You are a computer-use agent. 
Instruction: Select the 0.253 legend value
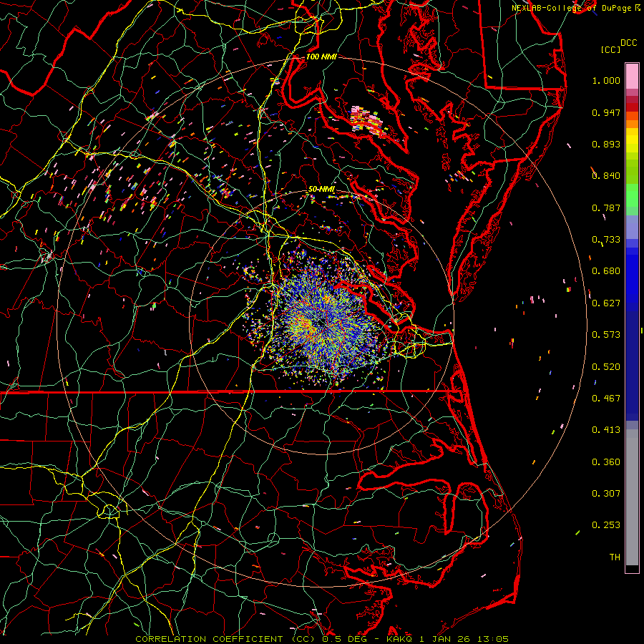pos(606,525)
